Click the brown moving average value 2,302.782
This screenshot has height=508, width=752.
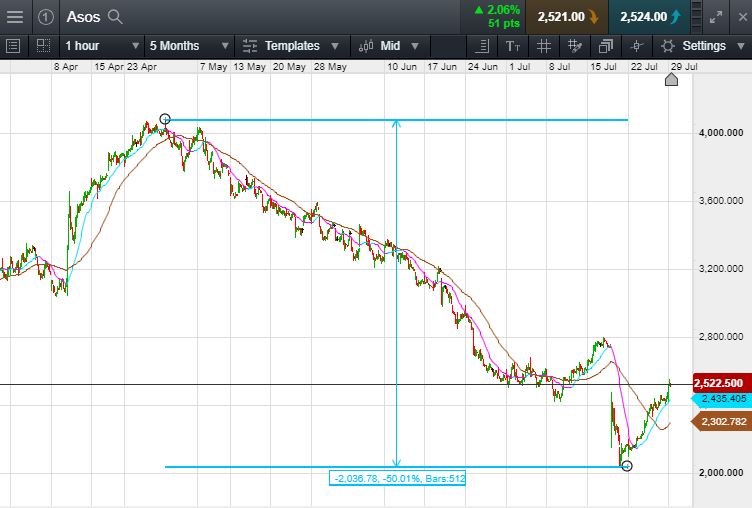click(723, 422)
